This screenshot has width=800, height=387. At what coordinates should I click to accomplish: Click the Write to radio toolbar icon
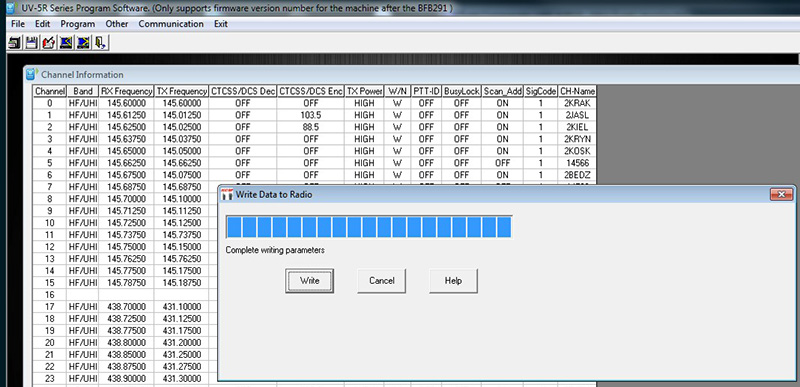pyautogui.click(x=83, y=43)
